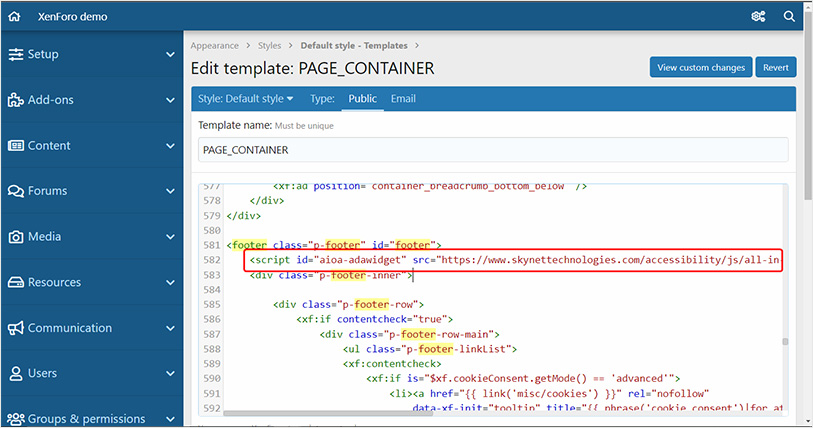
Task: Expand the Users section chevron
Action: [171, 374]
